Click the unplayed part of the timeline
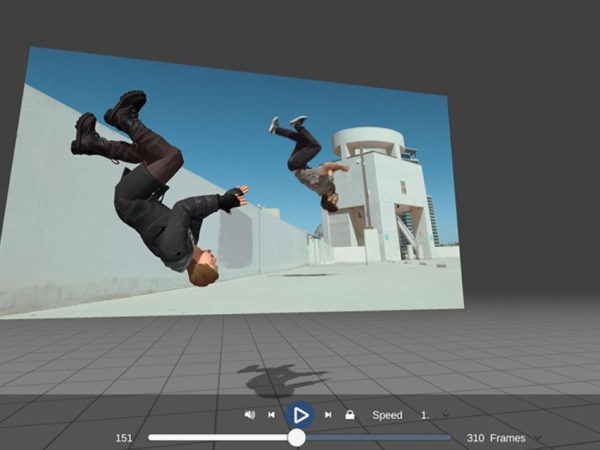Image resolution: width=600 pixels, height=450 pixels. click(x=378, y=438)
